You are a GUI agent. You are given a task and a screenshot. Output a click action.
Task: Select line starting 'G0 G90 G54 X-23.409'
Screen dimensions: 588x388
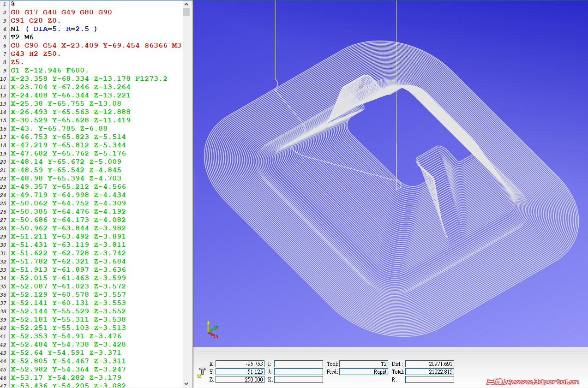pyautogui.click(x=96, y=45)
